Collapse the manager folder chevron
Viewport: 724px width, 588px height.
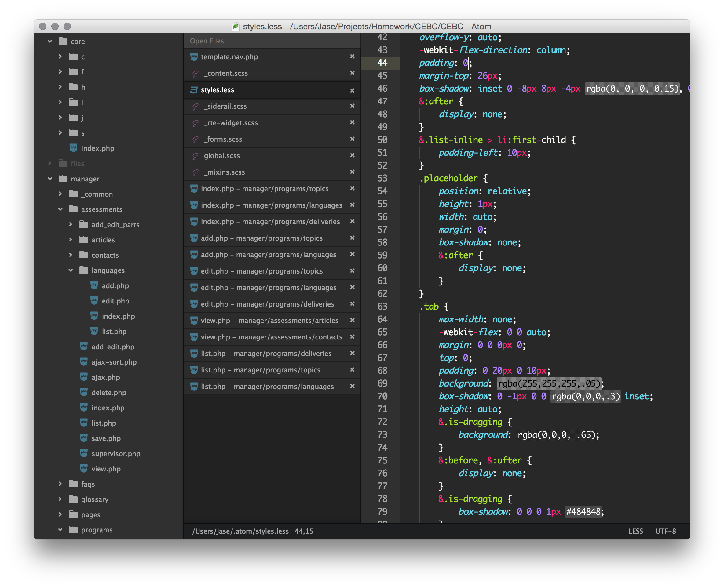coord(50,179)
